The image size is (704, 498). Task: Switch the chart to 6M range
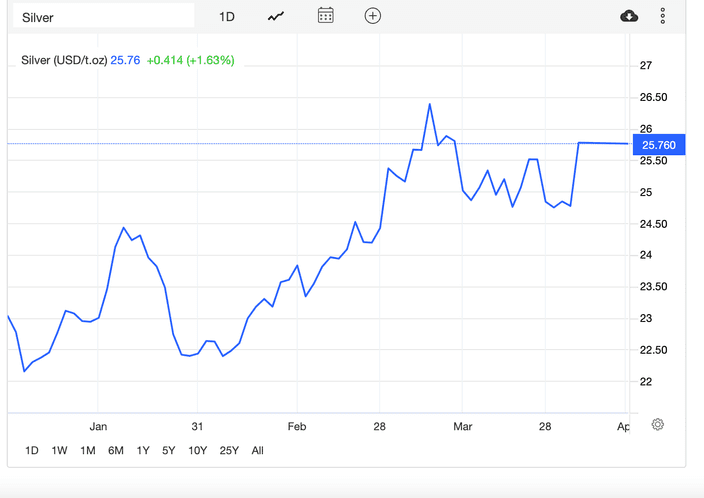pyautogui.click(x=116, y=451)
